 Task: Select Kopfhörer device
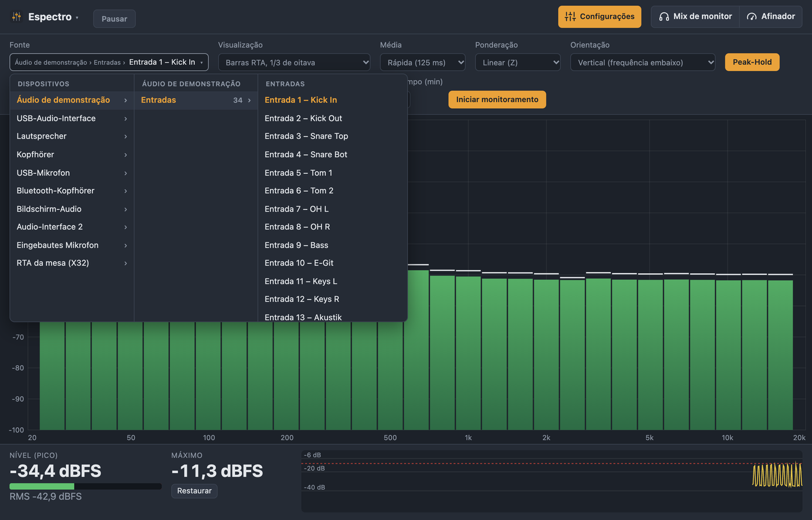72,155
